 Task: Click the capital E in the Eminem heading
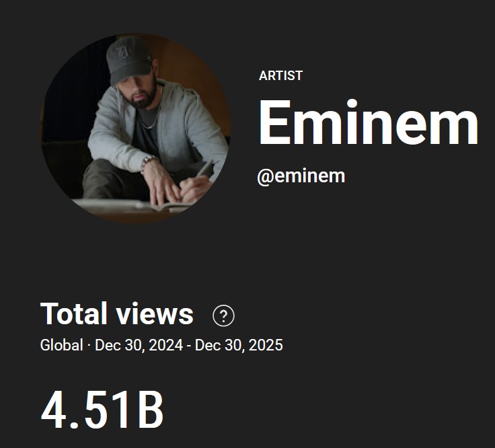click(x=276, y=124)
